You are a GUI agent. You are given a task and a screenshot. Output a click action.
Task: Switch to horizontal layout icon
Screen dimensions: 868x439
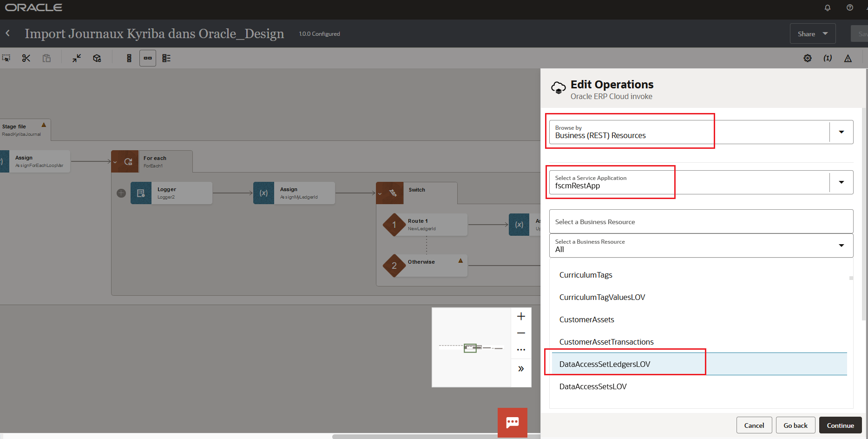(148, 58)
